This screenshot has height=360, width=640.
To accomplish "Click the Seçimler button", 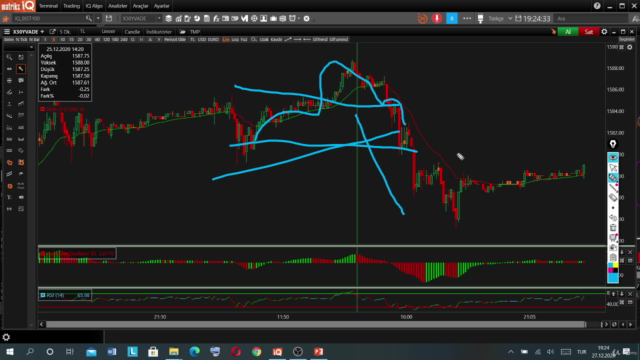I will click(x=627, y=40).
